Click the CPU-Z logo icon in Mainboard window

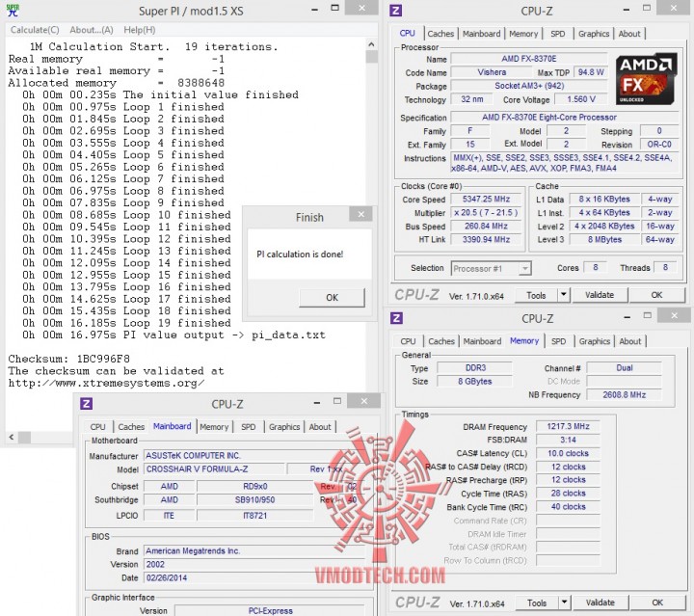click(86, 404)
